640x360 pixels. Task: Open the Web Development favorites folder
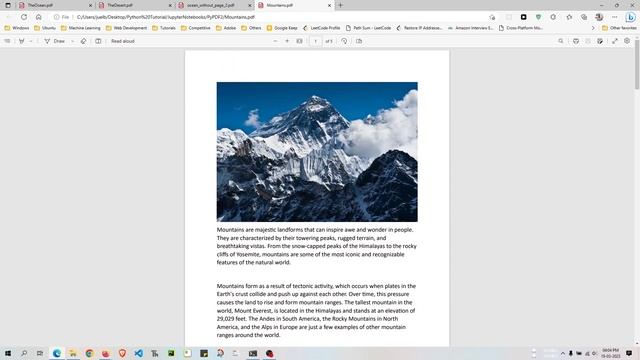pos(127,28)
